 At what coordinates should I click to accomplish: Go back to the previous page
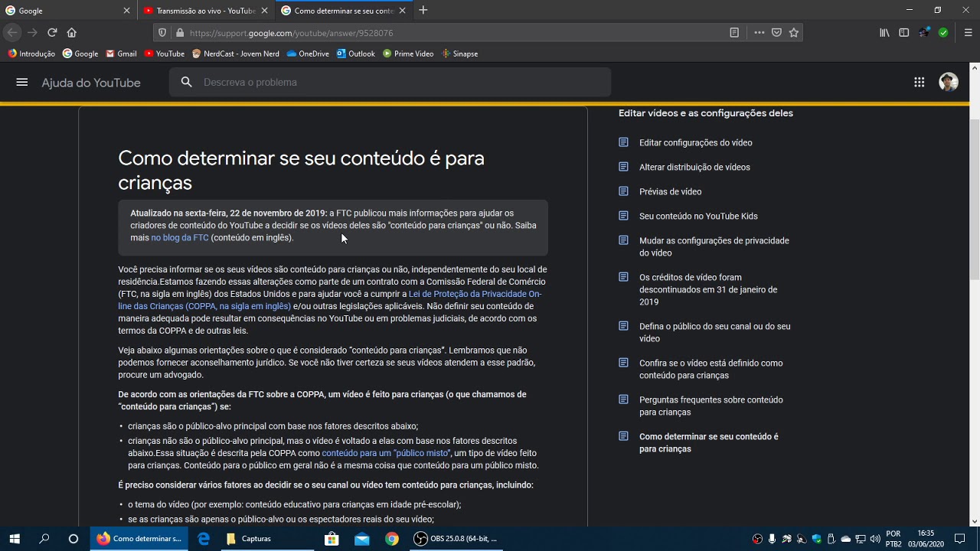coord(12,32)
